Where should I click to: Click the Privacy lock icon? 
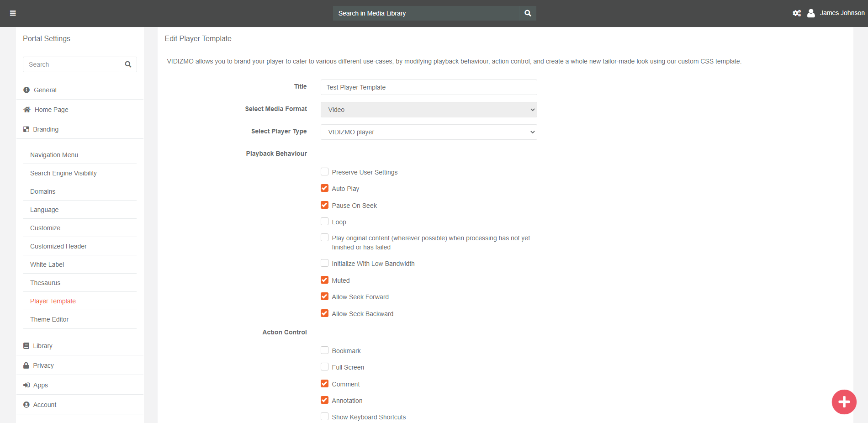coord(26,365)
